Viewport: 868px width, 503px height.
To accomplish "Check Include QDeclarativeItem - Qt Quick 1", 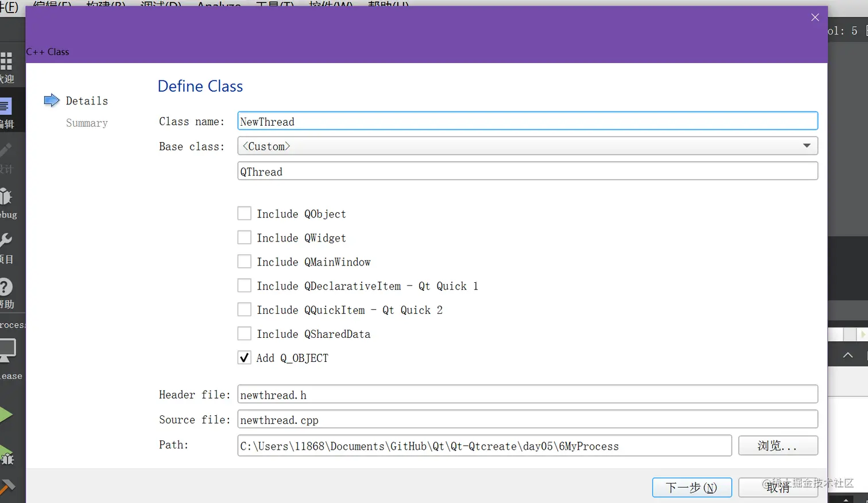I will pyautogui.click(x=244, y=286).
